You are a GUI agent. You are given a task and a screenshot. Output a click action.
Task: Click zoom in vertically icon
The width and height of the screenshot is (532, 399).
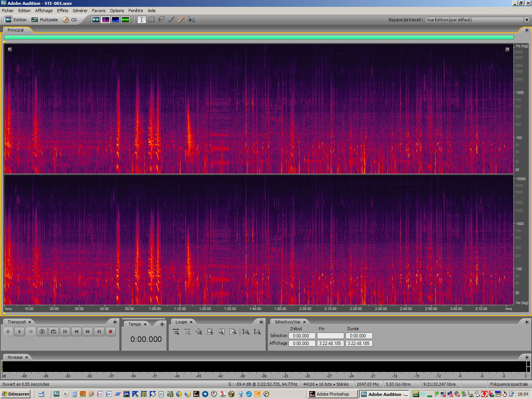(246, 332)
